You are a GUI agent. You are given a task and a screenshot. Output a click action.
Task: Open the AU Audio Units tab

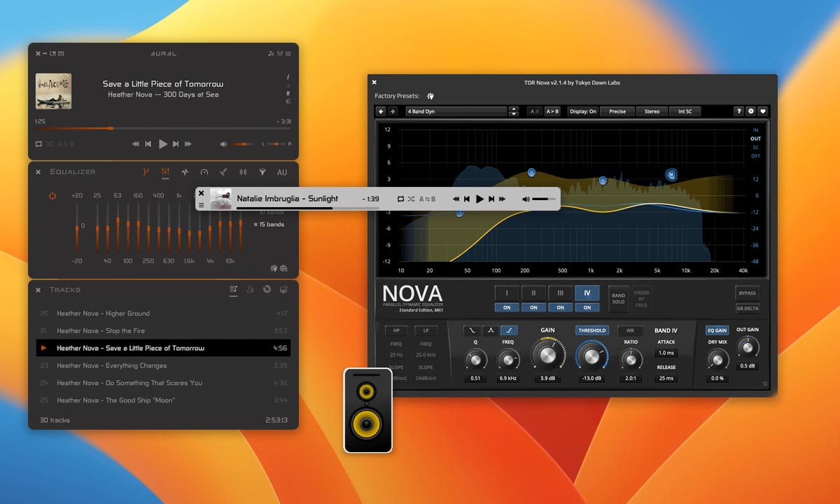pyautogui.click(x=282, y=171)
